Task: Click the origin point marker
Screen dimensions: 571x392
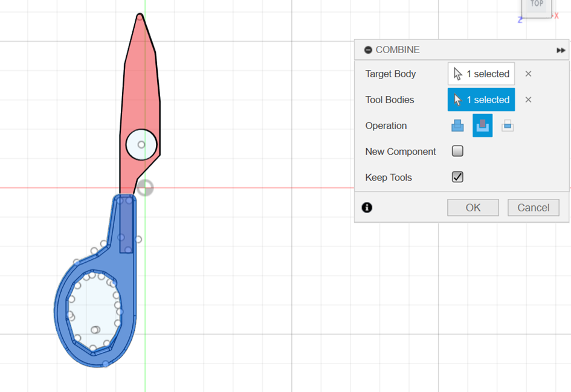Action: click(x=145, y=188)
